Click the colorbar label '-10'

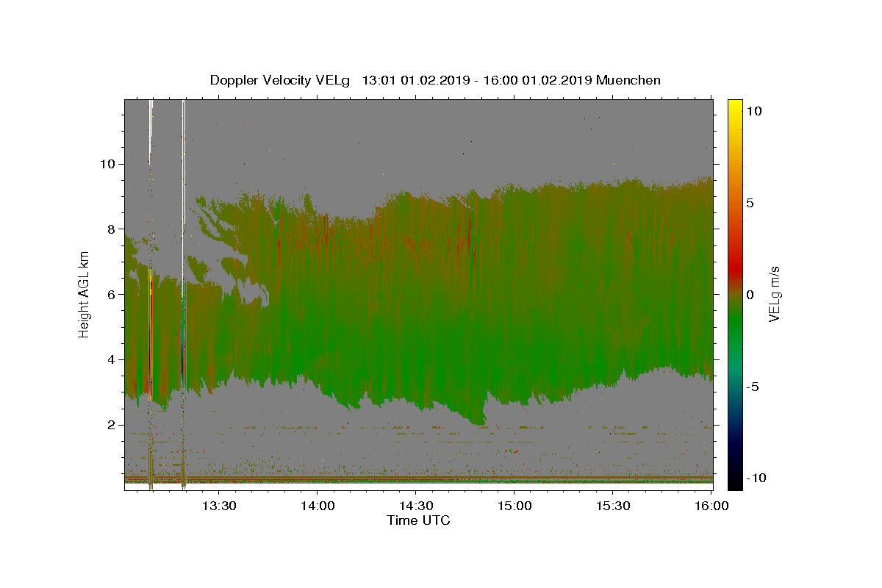[756, 478]
